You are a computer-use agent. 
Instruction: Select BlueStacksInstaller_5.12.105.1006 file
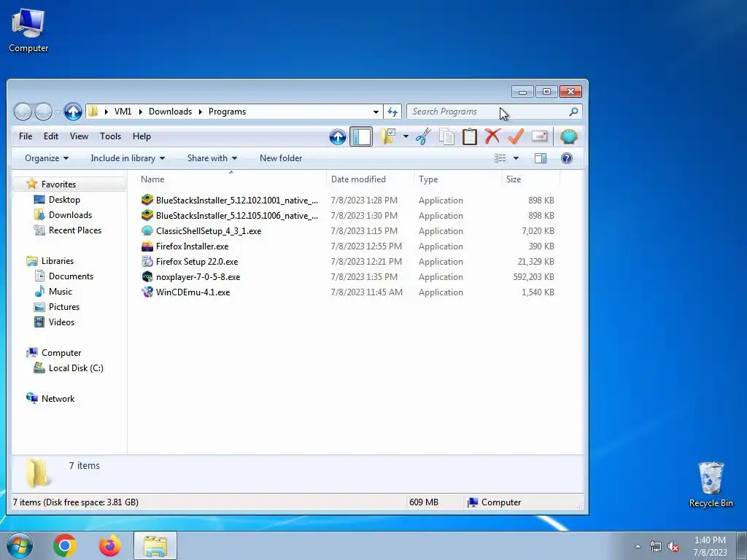click(x=230, y=216)
